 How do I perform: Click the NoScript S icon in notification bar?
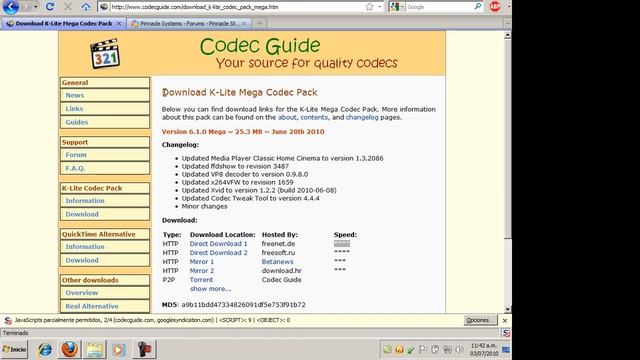point(8,320)
